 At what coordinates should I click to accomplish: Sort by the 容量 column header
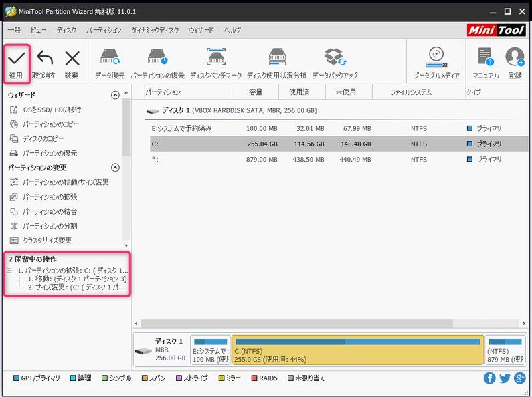[256, 92]
